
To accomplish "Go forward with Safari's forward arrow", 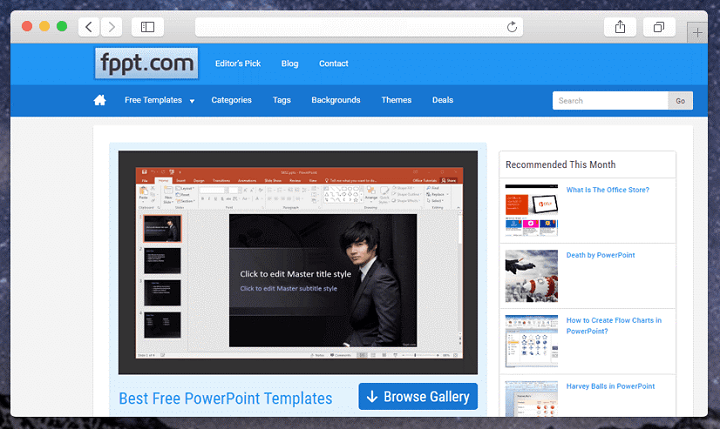I will [x=112, y=27].
